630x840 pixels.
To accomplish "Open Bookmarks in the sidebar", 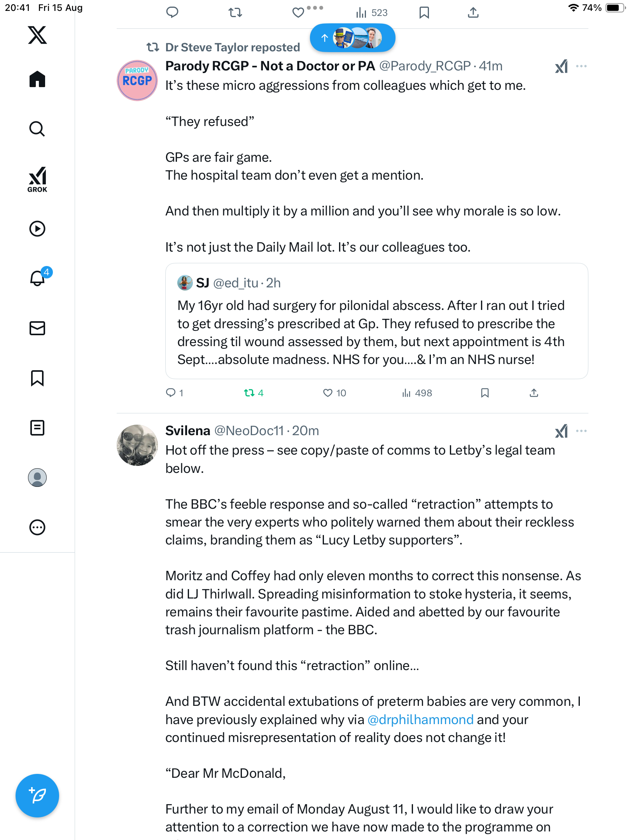I will click(37, 378).
